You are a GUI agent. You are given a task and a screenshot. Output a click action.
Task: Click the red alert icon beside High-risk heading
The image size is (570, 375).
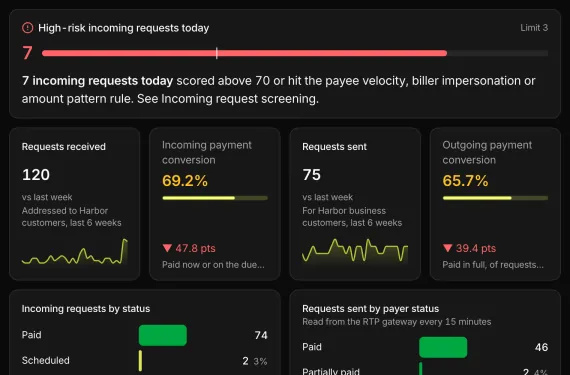28,28
